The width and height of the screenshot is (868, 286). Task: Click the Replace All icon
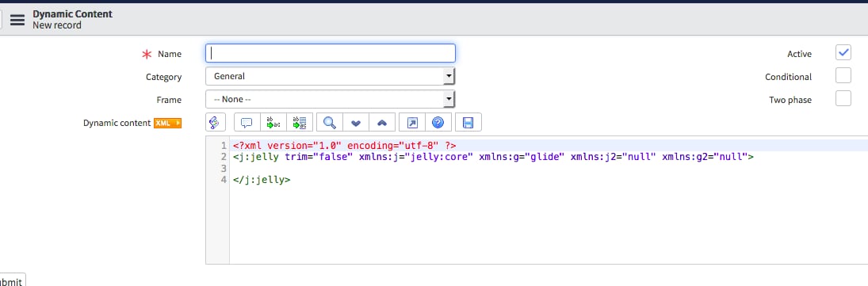[300, 123]
